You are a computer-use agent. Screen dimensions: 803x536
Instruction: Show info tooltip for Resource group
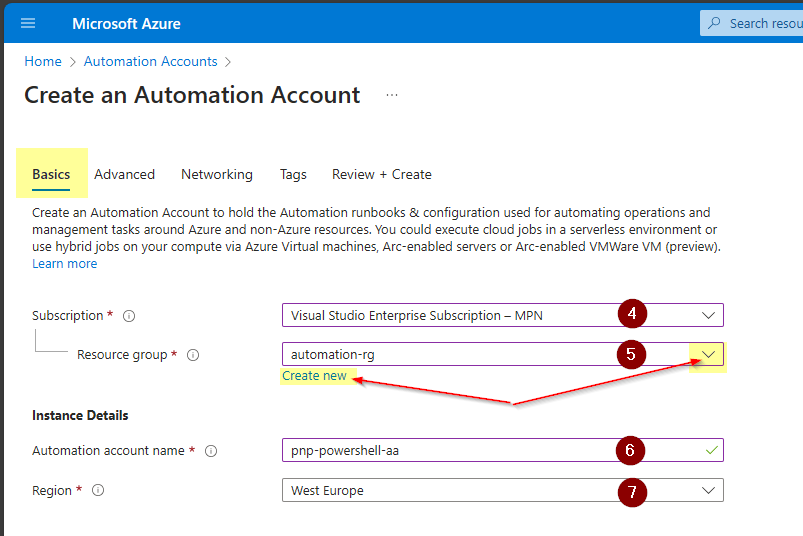193,355
